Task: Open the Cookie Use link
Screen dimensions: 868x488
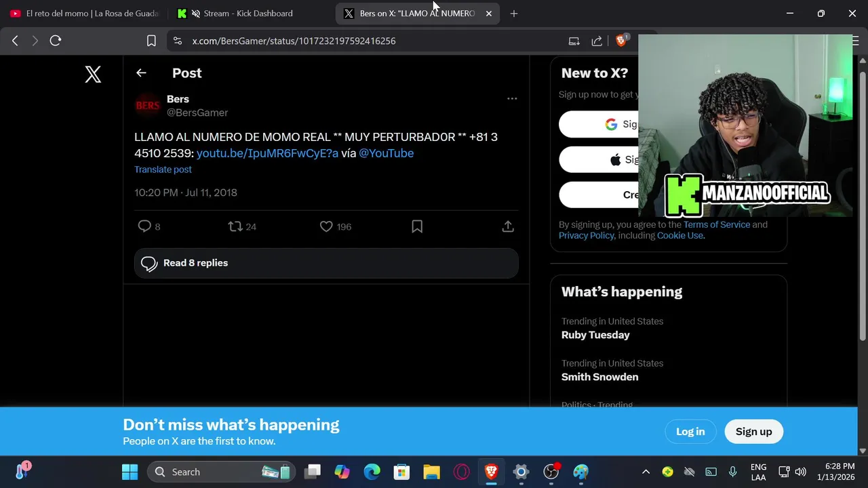Action: click(680, 235)
